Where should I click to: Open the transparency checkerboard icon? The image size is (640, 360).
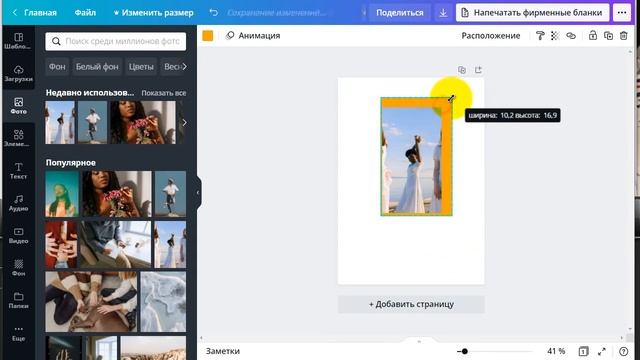click(x=555, y=36)
